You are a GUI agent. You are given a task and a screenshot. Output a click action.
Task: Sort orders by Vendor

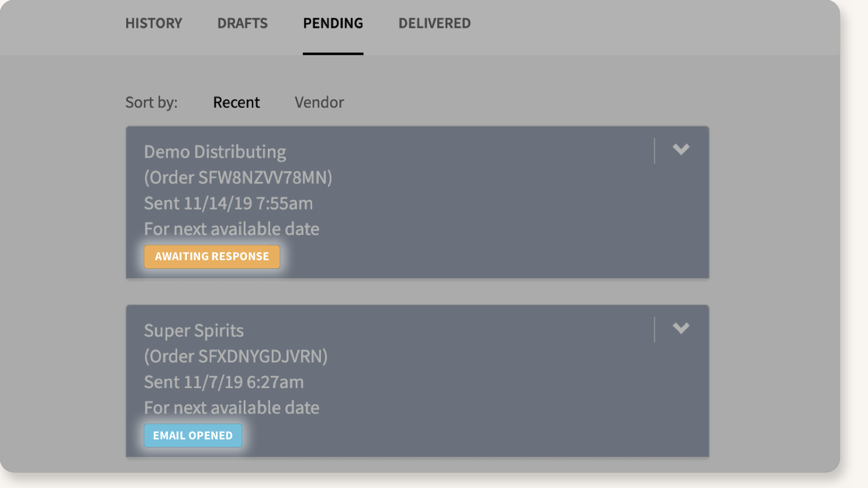tap(319, 102)
